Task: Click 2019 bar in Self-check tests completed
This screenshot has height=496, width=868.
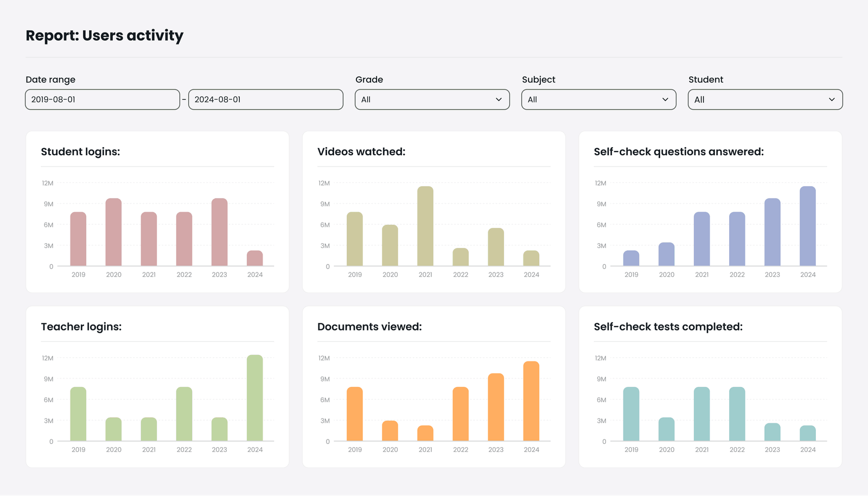Action: point(631,414)
